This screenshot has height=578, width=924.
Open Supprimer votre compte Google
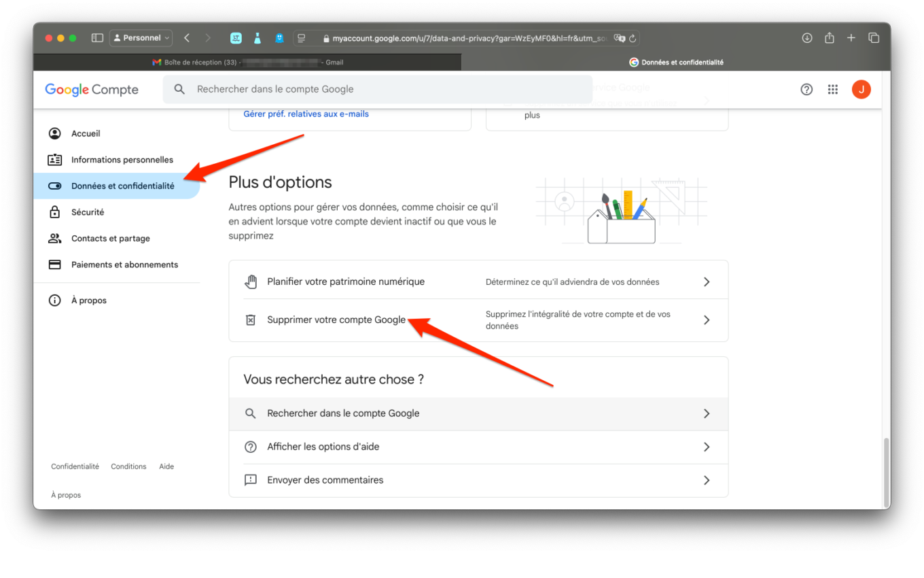(478, 320)
